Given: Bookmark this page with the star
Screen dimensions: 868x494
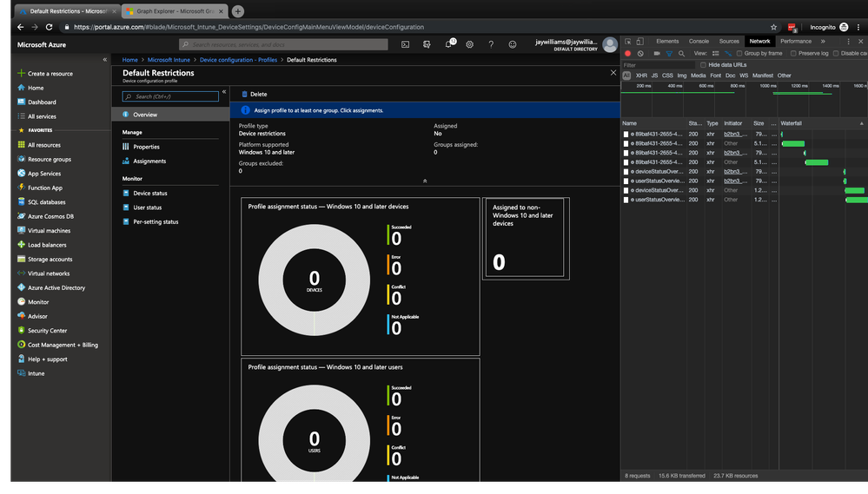Looking at the screenshot, I should pyautogui.click(x=773, y=27).
